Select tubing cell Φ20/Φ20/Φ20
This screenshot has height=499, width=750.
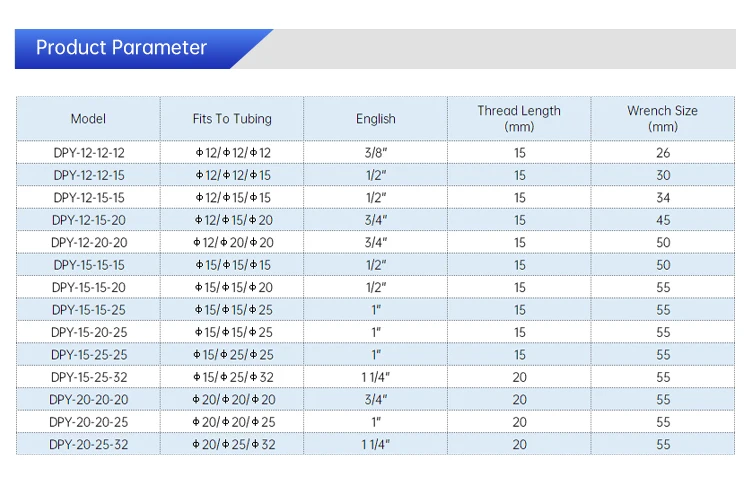(x=233, y=399)
